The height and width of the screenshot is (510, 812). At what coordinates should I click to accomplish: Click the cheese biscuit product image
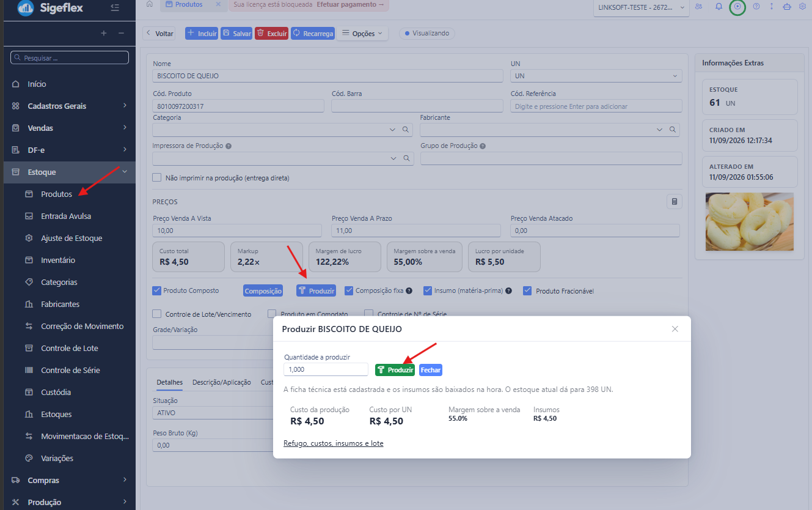coord(750,221)
